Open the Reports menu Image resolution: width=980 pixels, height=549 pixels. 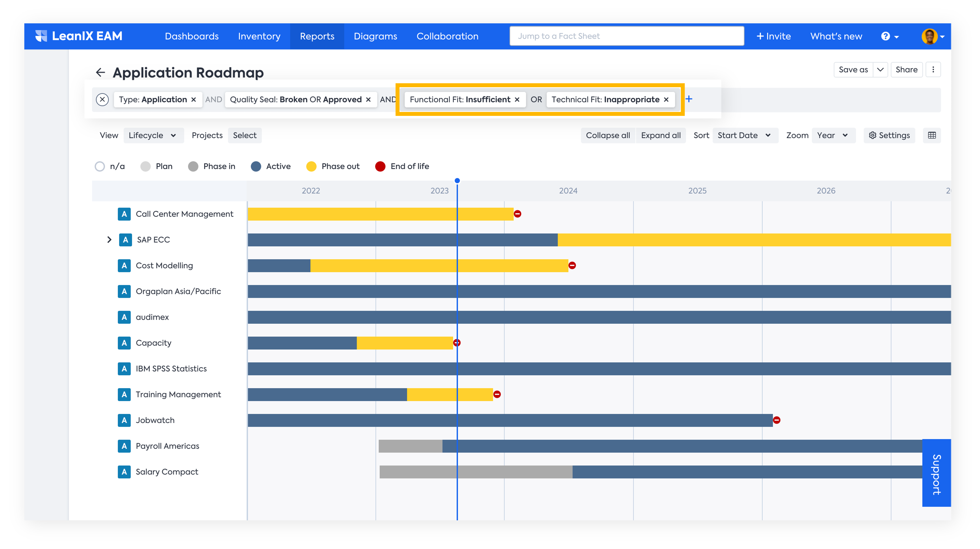coord(317,36)
